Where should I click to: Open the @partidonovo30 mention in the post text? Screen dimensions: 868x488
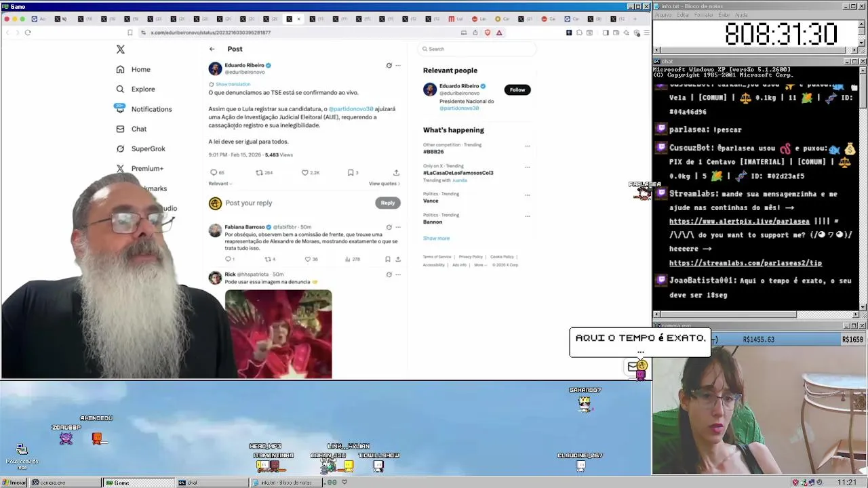(351, 108)
